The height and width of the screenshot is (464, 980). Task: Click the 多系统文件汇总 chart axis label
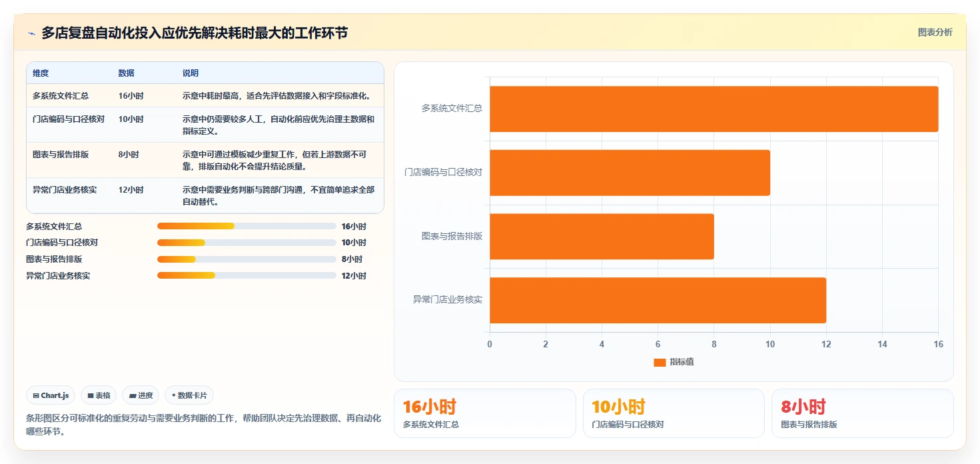(x=452, y=108)
